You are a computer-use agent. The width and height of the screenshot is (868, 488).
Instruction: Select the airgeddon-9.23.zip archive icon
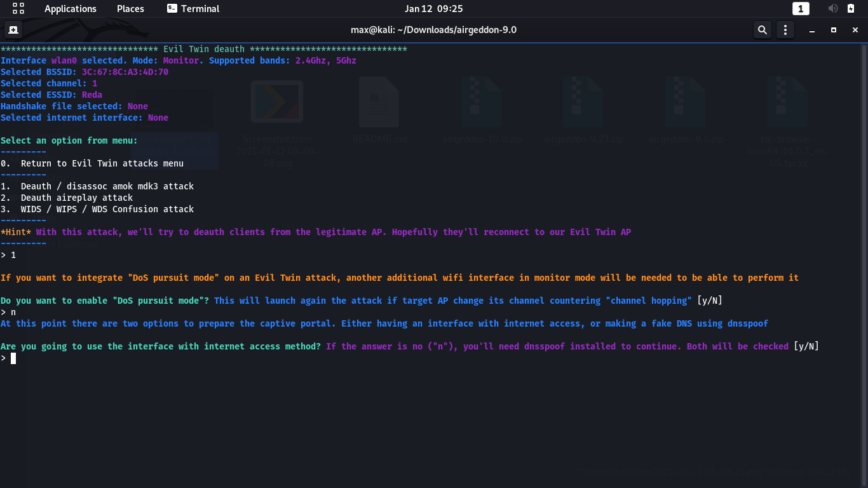tap(583, 102)
